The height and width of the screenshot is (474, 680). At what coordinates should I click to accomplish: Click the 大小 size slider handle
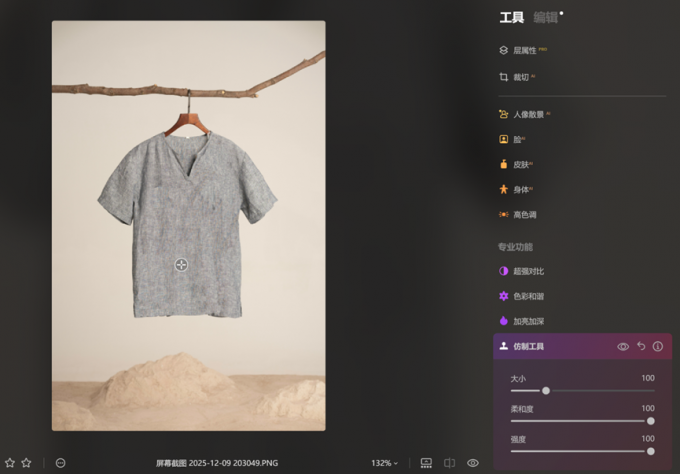pyautogui.click(x=546, y=390)
